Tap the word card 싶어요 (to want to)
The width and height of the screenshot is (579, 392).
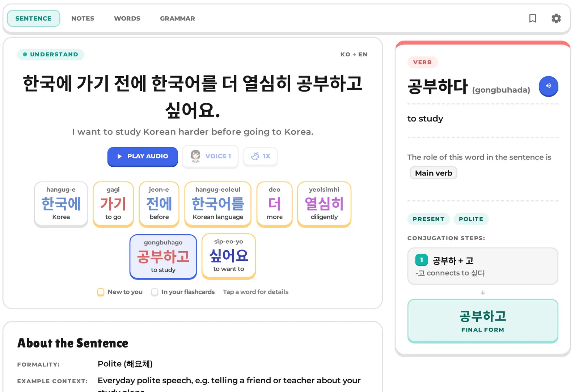tap(229, 256)
